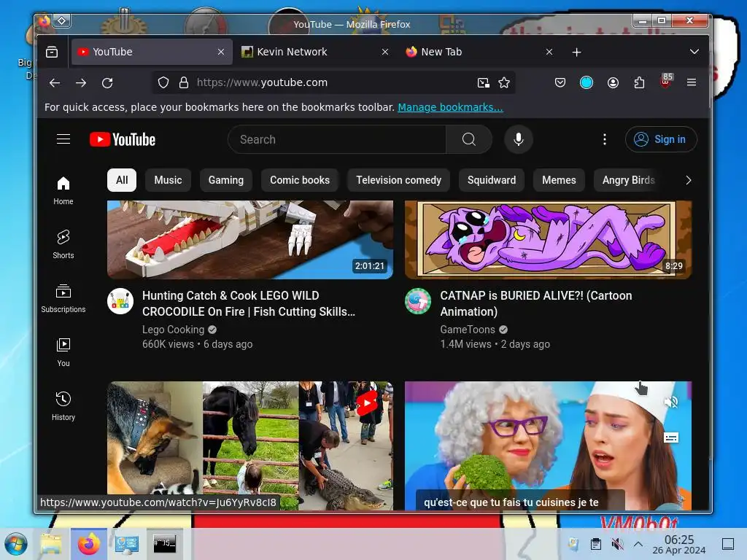The height and width of the screenshot is (560, 747).
Task: Bookmark this page with the star
Action: (504, 83)
